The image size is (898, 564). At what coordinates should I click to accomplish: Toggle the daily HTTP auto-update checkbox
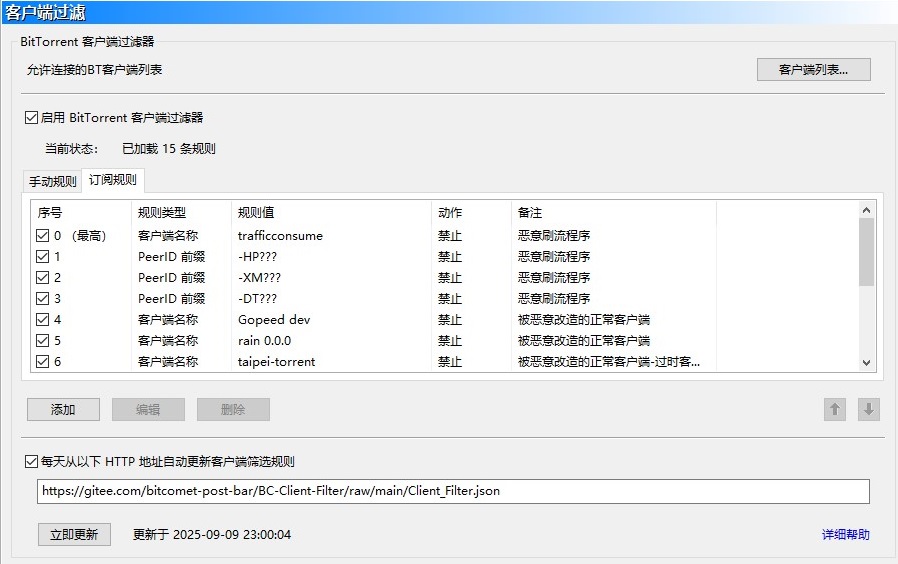click(x=32, y=462)
